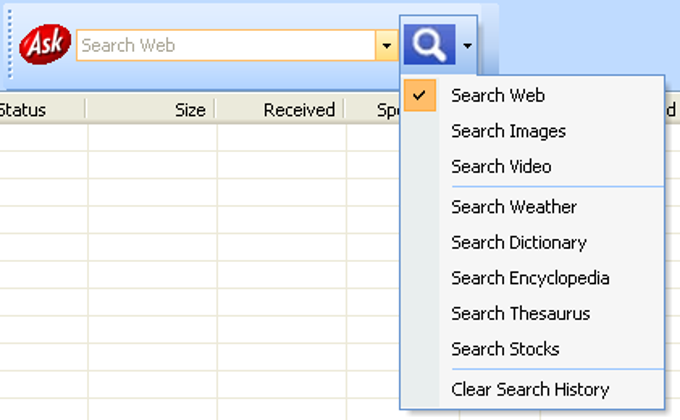Choose Search Video from the menu
680x420 pixels.
click(533, 167)
